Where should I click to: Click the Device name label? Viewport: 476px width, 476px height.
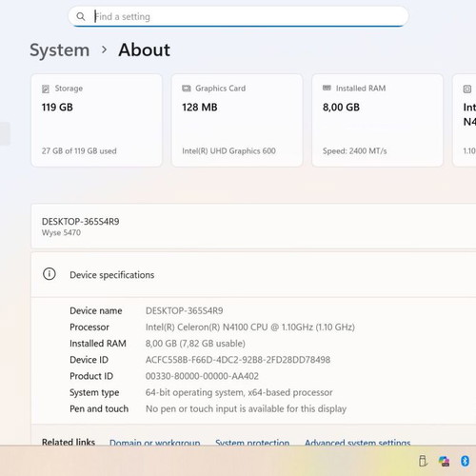pyautogui.click(x=96, y=310)
